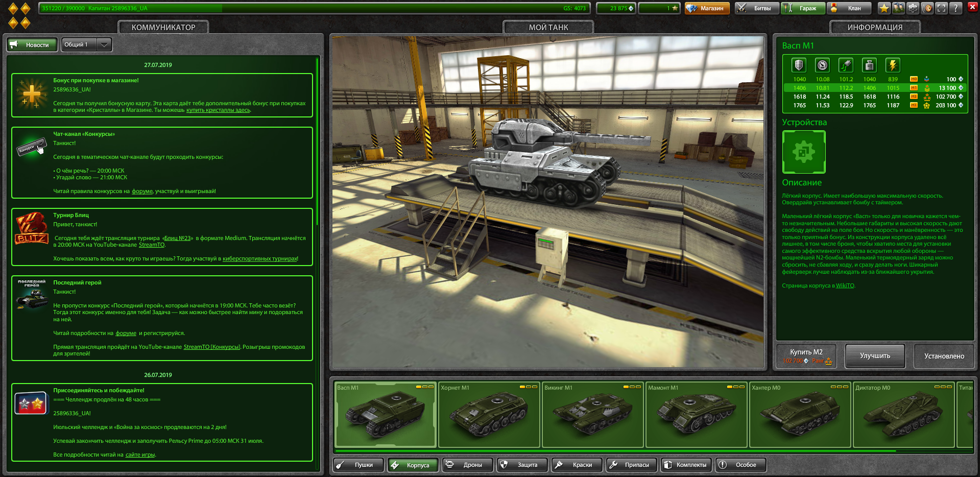The image size is (980, 477).
Task: Open the Блиц №23 tournament link
Action: [x=177, y=238]
